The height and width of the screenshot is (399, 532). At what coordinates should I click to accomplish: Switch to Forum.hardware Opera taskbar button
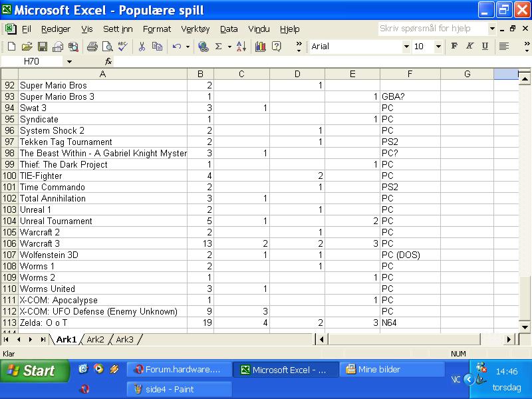(180, 370)
